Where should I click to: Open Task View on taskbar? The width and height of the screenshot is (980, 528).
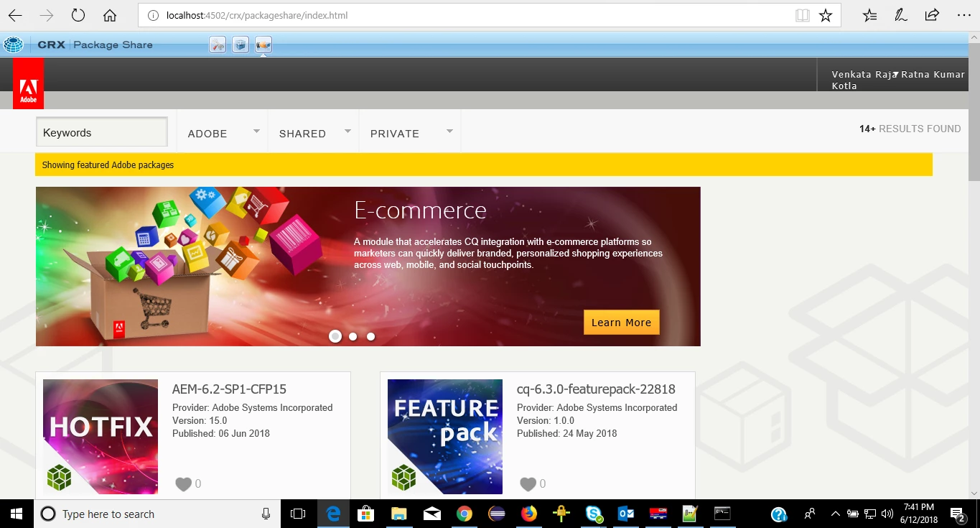(298, 514)
